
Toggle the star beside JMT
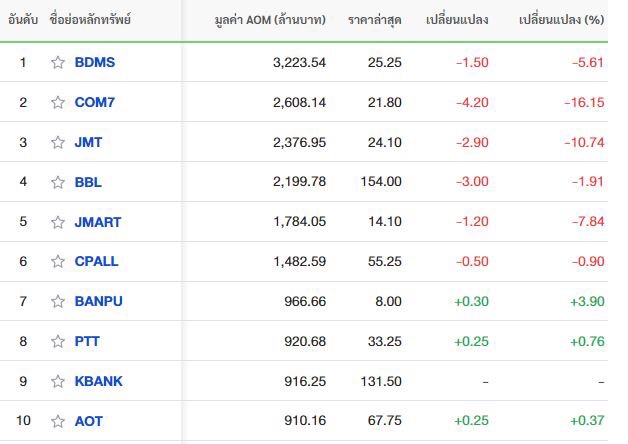(x=57, y=142)
